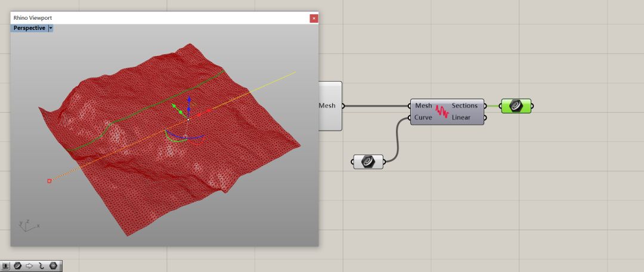Click the red section-profile icon on the component
The height and width of the screenshot is (272, 644).
click(x=441, y=111)
